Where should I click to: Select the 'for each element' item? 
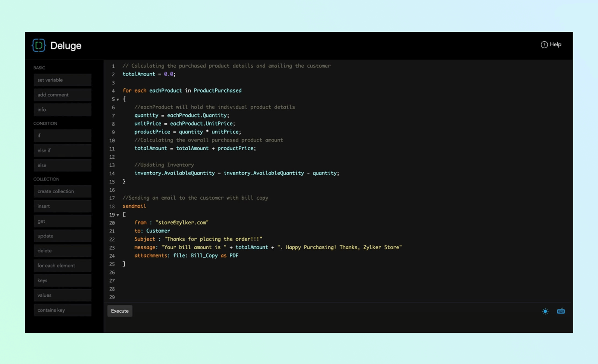(x=62, y=266)
